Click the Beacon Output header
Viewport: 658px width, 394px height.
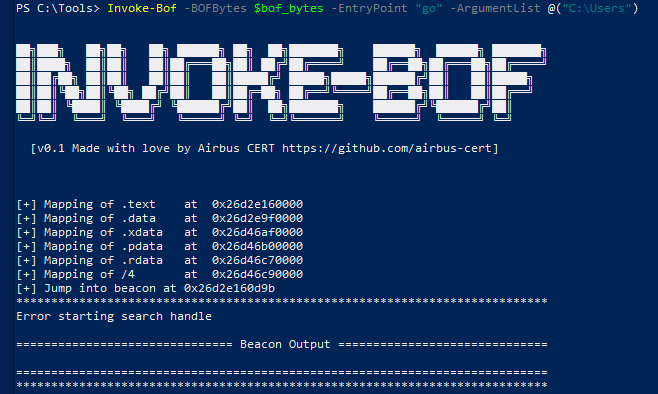(x=285, y=344)
